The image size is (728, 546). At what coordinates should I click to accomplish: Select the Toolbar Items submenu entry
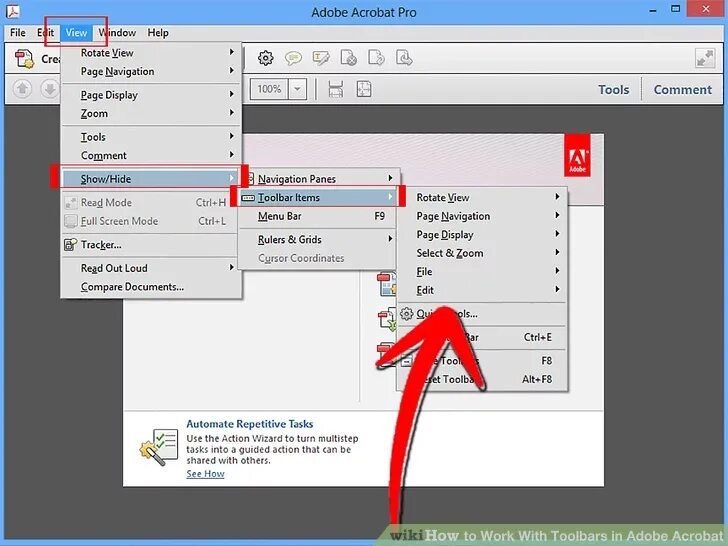point(318,197)
